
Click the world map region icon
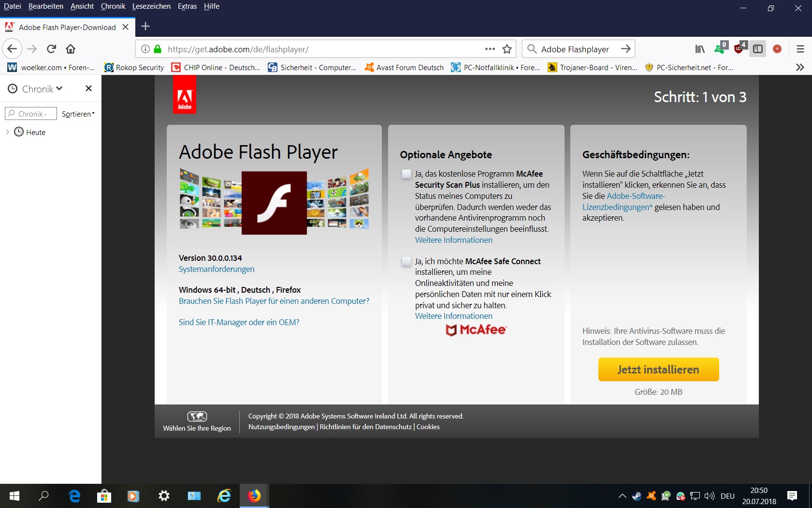(197, 416)
